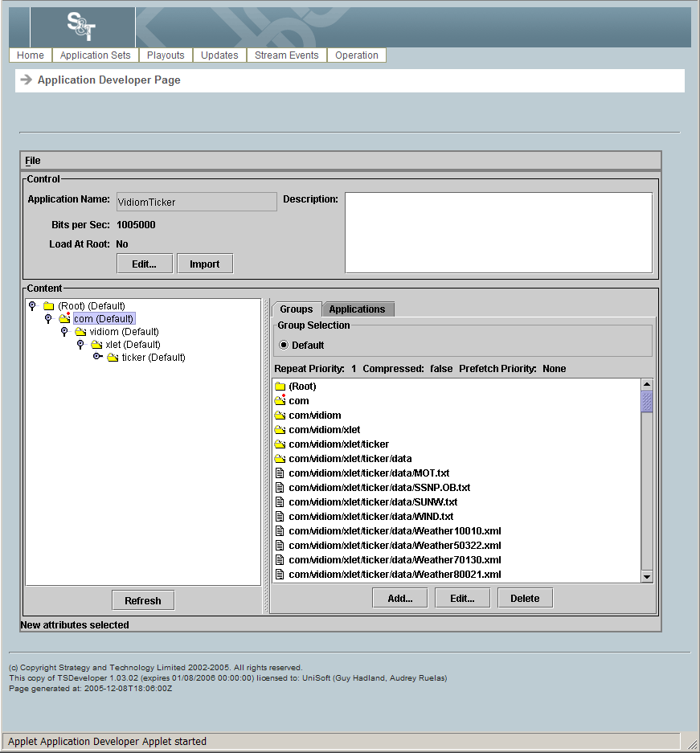This screenshot has height=753, width=700.
Task: Open the Home navigation tab
Action: click(31, 55)
